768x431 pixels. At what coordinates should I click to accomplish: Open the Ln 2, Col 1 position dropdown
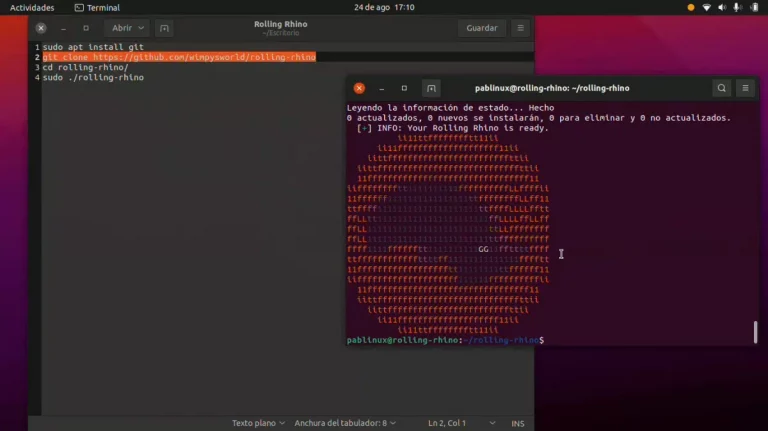(x=461, y=423)
